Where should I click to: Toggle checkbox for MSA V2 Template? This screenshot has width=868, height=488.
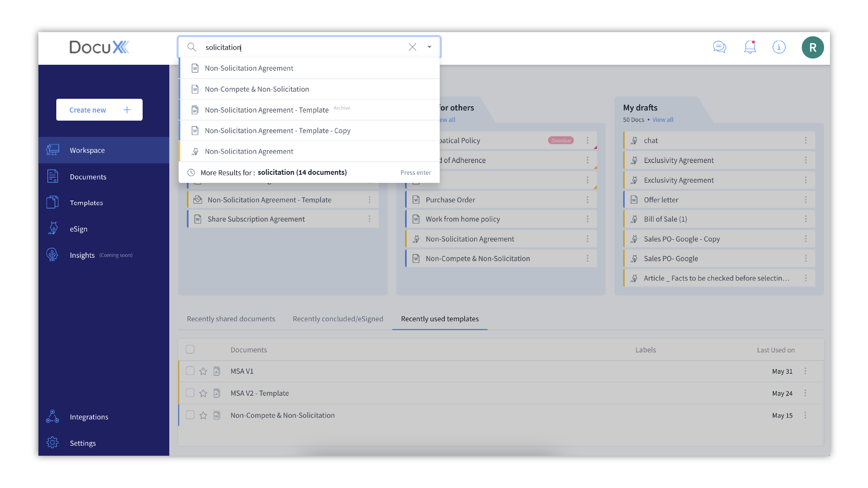point(190,393)
